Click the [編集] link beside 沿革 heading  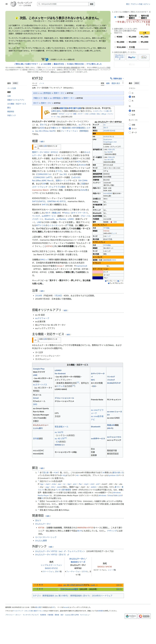click(42, 291)
